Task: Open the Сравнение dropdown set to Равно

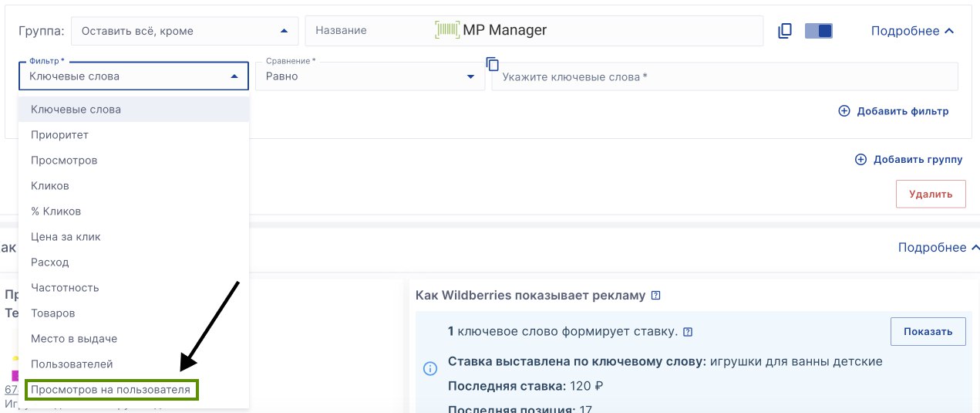Action: [369, 76]
